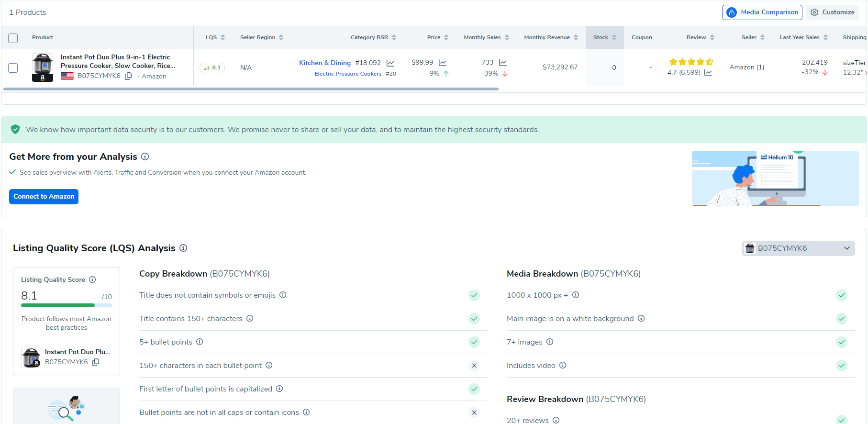Open Electric Pressure Cookers subcategory link
The width and height of the screenshot is (868, 424).
pyautogui.click(x=348, y=74)
